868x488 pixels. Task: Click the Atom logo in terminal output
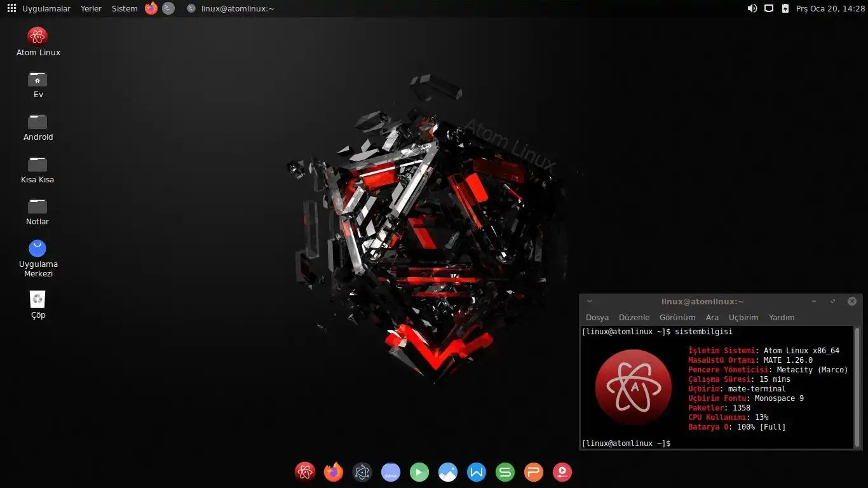click(633, 387)
